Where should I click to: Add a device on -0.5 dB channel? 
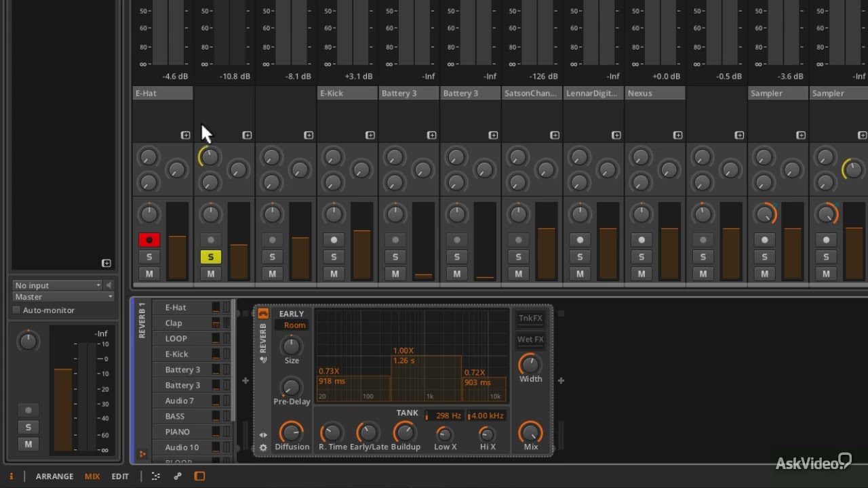739,136
